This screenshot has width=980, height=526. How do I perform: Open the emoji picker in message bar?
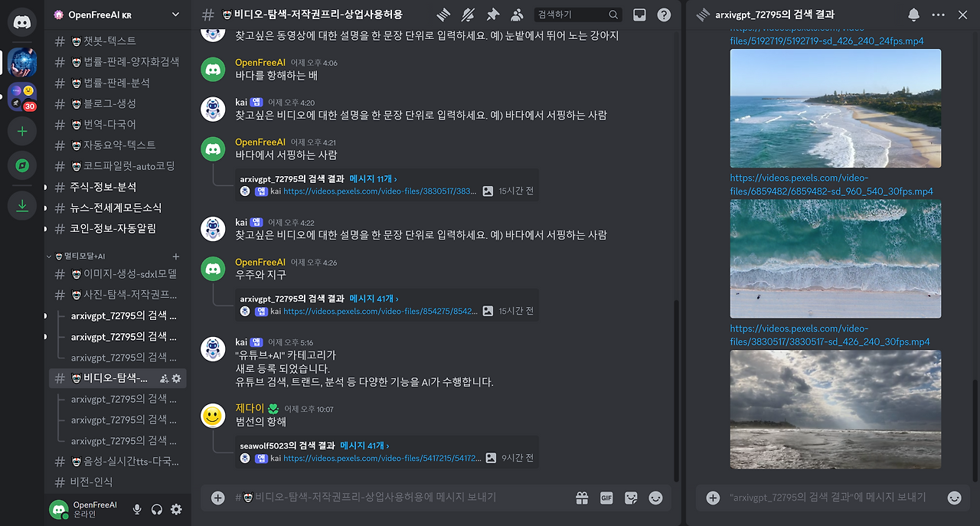coord(655,498)
